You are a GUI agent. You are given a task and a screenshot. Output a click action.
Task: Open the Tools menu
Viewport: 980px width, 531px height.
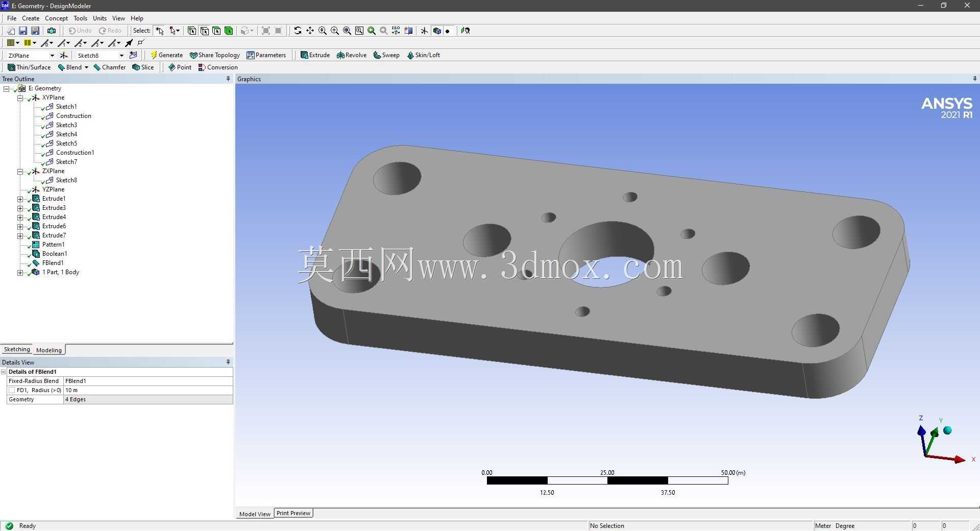tap(80, 18)
